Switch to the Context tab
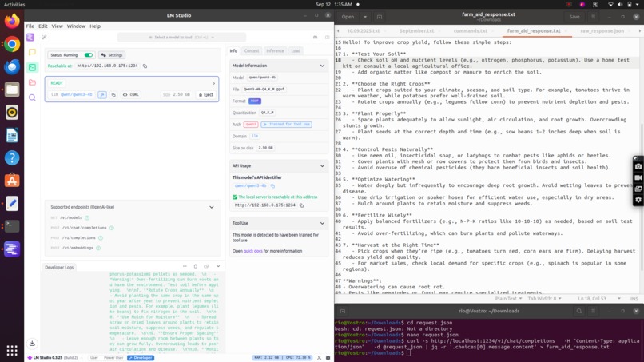Viewport: 644px width, 362px height. (x=252, y=51)
